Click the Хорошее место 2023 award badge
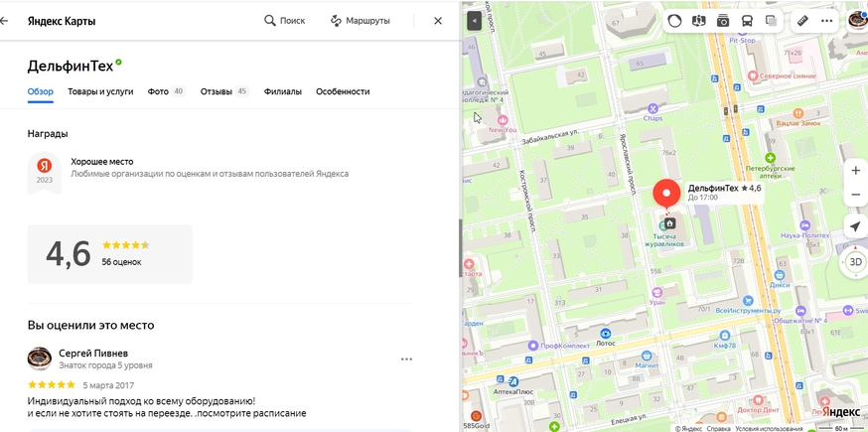This screenshot has height=432, width=868. tap(45, 172)
